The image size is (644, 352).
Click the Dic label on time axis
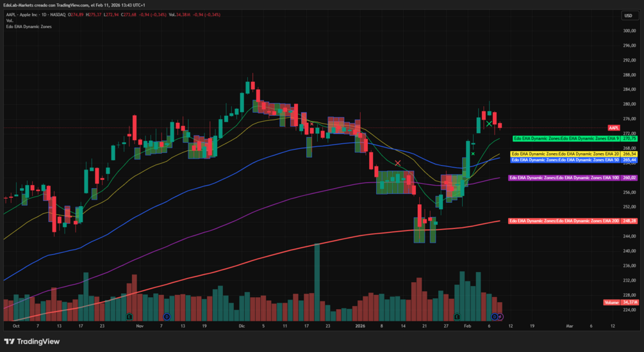point(242,326)
